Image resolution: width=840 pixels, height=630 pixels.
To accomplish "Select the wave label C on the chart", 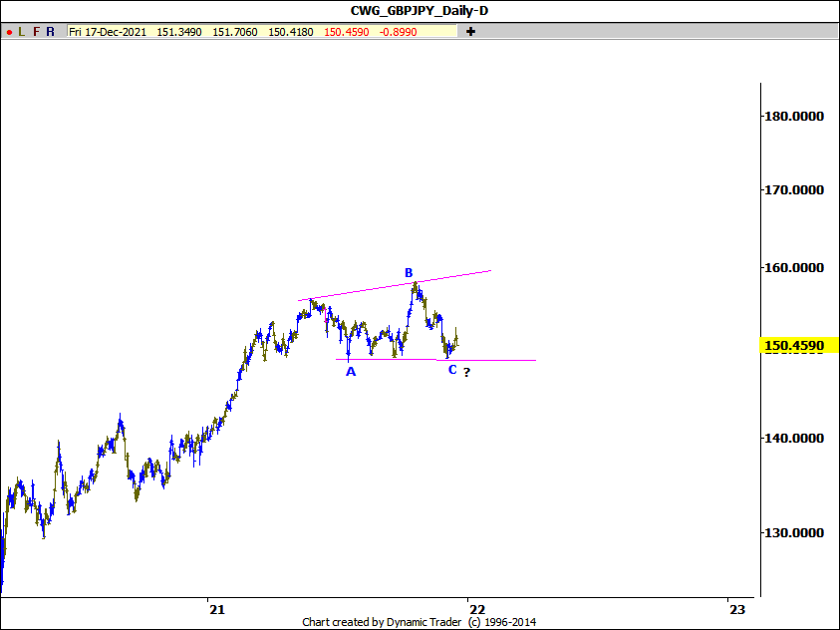I will [x=452, y=370].
